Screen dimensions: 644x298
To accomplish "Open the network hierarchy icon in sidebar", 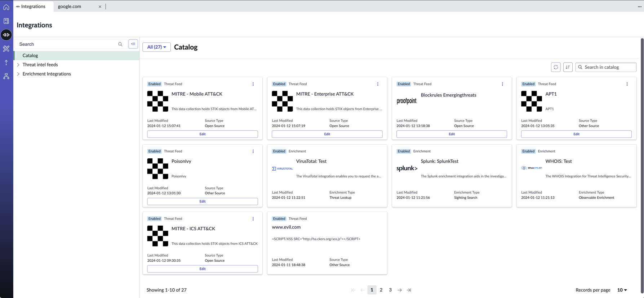I will coord(6,76).
